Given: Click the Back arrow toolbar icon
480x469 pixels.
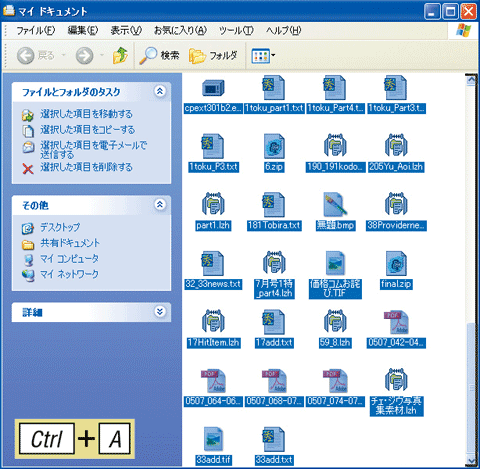Looking at the screenshot, I should click(x=26, y=55).
